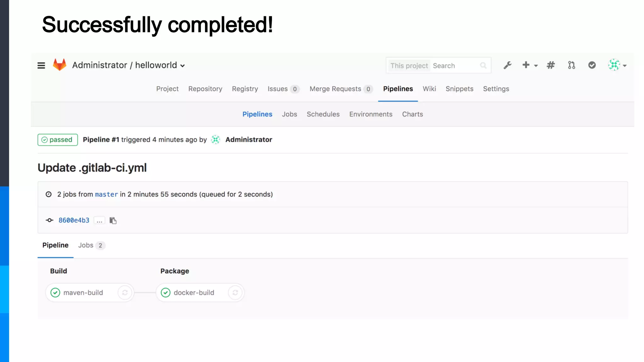Retry the docker-build job
Screen dimensions: 644x362
tap(235, 293)
